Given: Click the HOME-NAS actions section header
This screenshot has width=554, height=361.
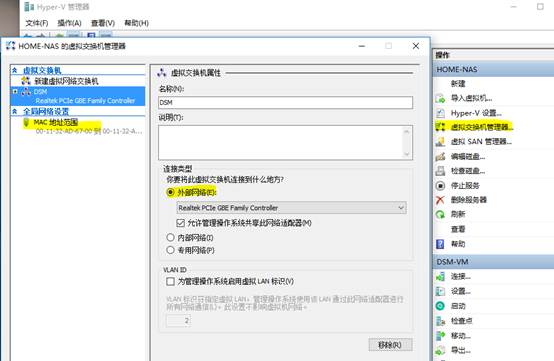Looking at the screenshot, I should pos(493,69).
